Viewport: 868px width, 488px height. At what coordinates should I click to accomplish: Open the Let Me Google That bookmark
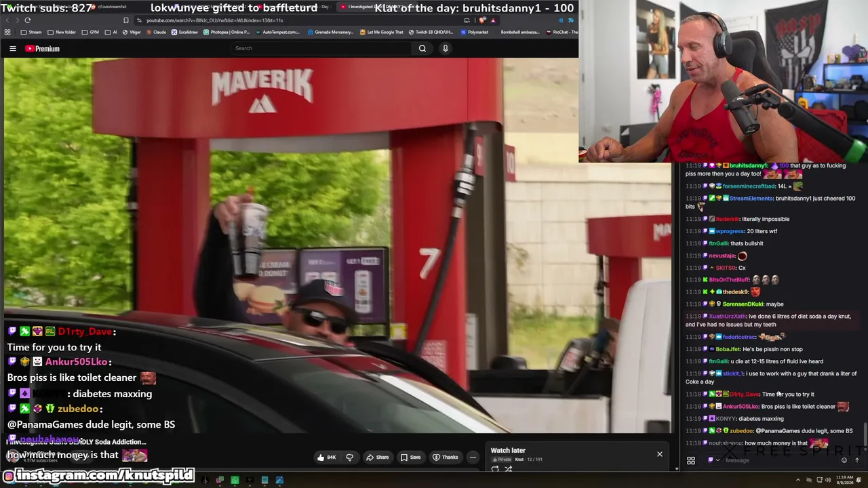381,32
